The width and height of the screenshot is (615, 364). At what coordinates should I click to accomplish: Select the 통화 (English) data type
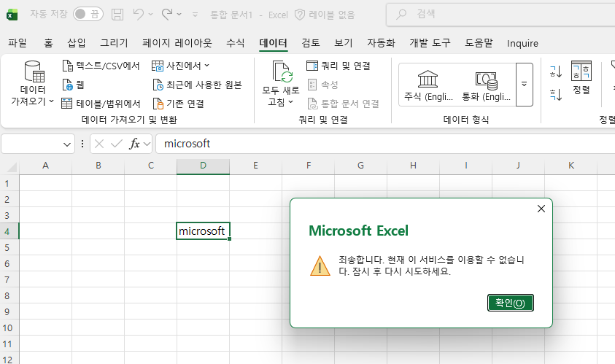(x=487, y=85)
